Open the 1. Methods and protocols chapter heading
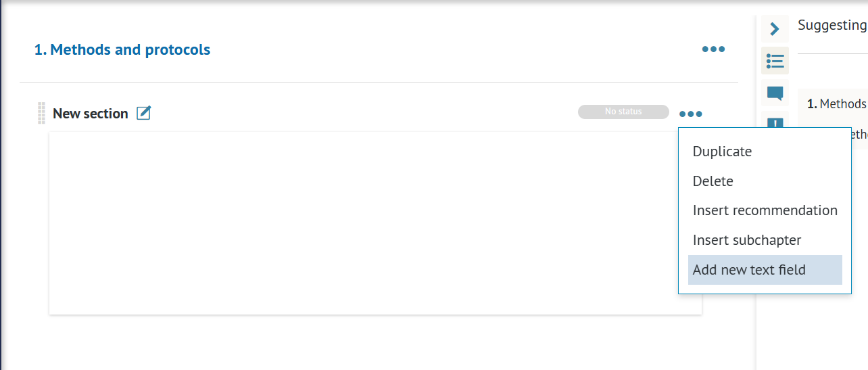 click(x=122, y=49)
